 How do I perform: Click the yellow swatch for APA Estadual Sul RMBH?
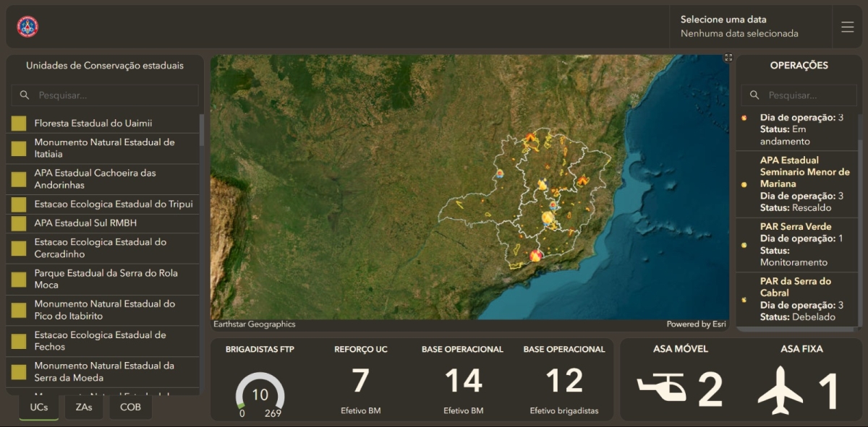click(x=19, y=223)
